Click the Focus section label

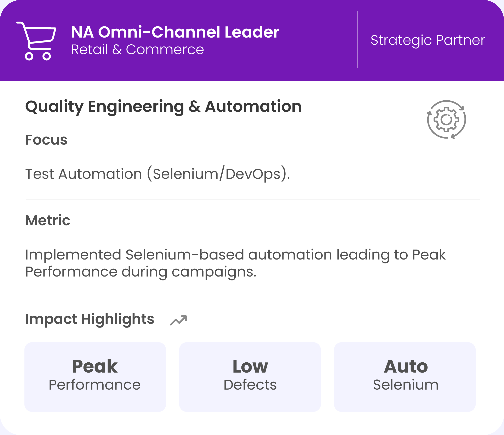(x=46, y=140)
